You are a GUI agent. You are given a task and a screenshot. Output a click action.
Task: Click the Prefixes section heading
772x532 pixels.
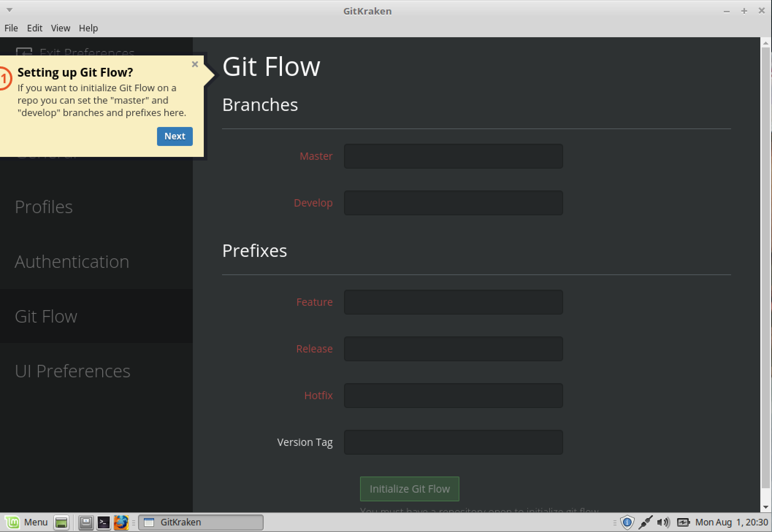pyautogui.click(x=255, y=251)
